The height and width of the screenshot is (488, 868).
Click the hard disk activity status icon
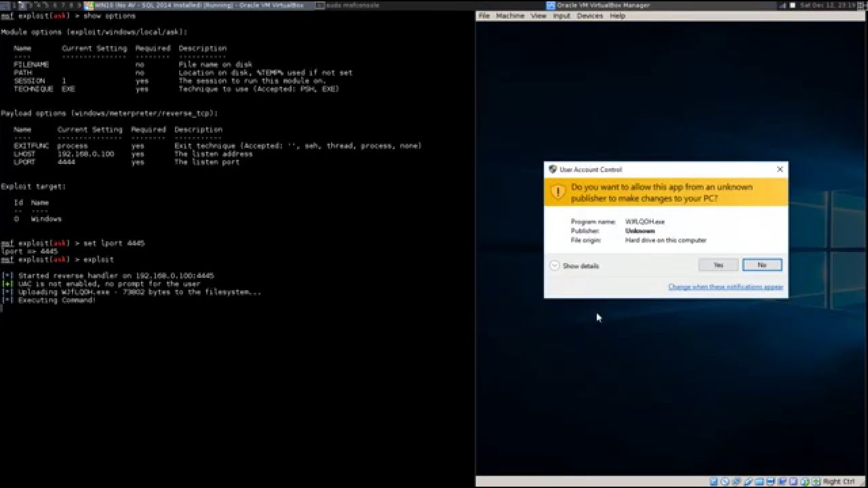click(x=714, y=481)
